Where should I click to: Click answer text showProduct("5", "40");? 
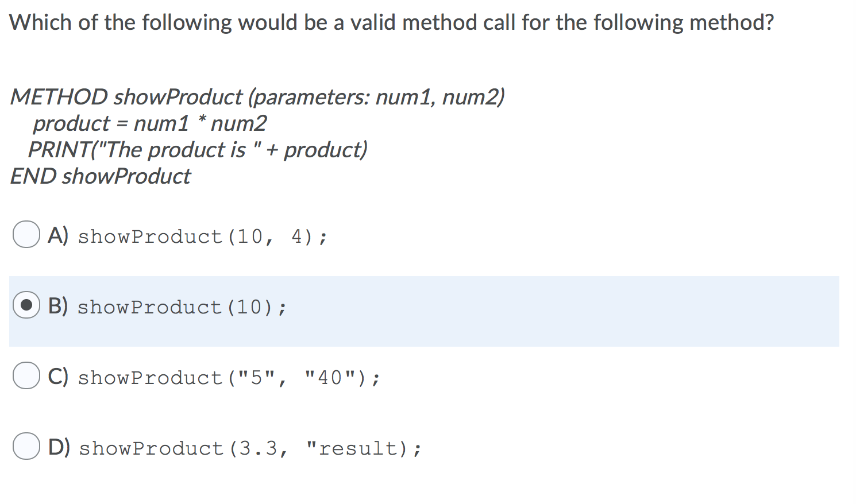pyautogui.click(x=228, y=377)
